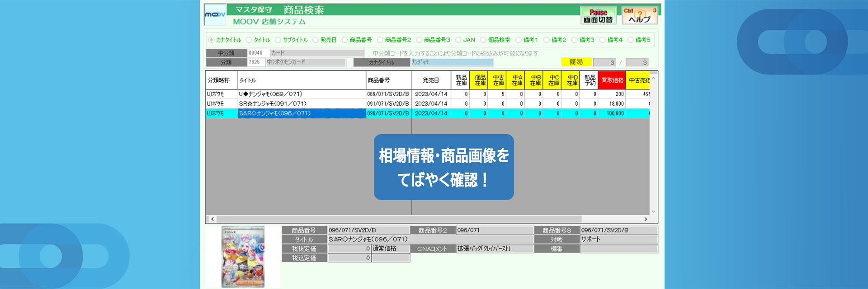Click the 商品番号 column header
Image resolution: width=868 pixels, height=289 pixels.
(x=389, y=80)
